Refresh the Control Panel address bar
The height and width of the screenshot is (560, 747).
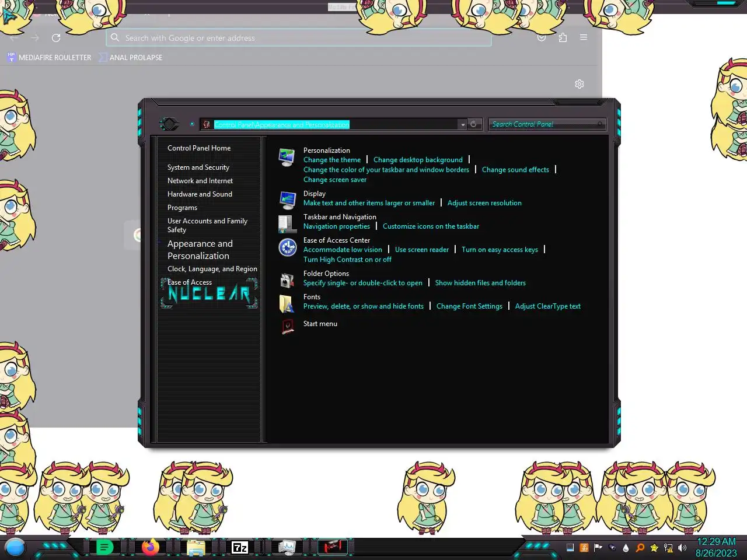tap(473, 124)
